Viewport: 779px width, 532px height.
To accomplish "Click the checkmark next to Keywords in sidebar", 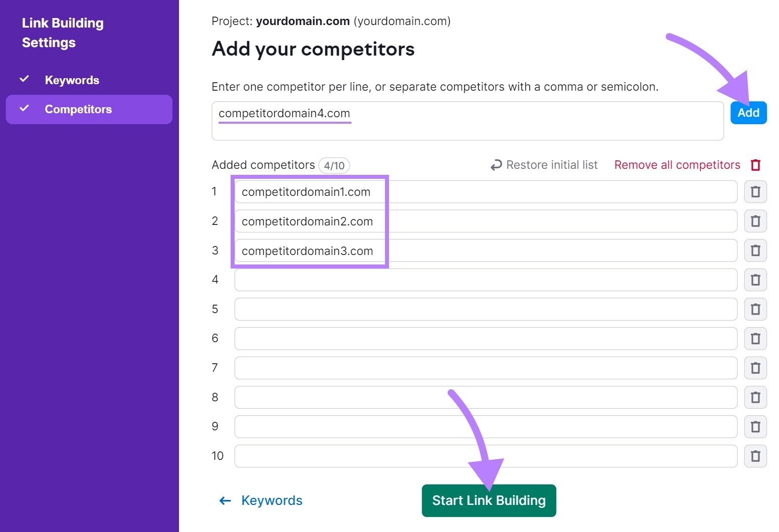I will pos(24,79).
